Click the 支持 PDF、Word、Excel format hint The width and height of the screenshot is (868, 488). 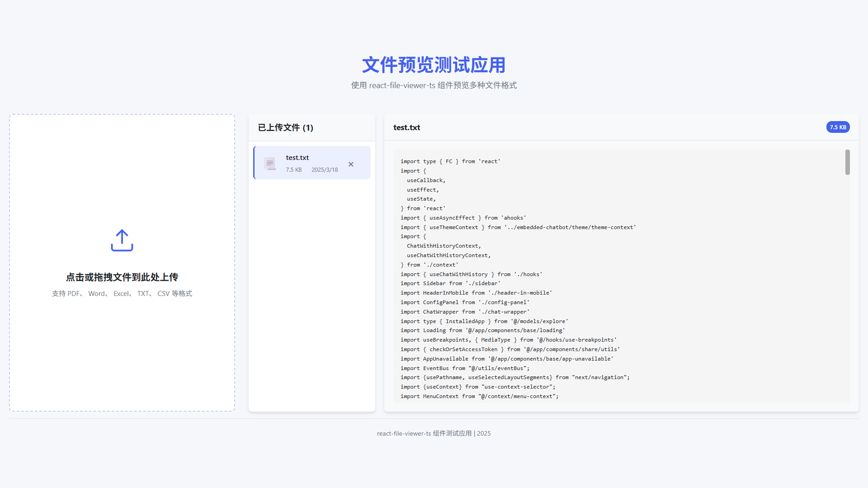(122, 293)
